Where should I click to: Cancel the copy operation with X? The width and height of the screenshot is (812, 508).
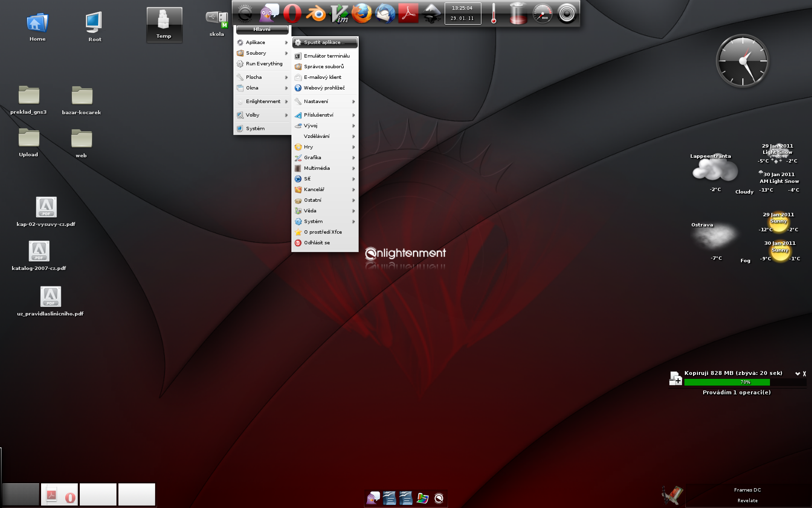point(804,374)
